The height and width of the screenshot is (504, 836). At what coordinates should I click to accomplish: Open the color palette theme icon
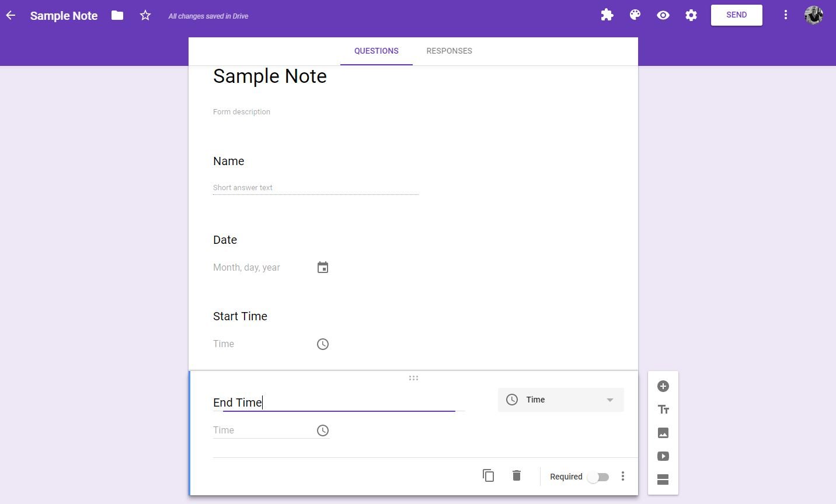pos(635,15)
